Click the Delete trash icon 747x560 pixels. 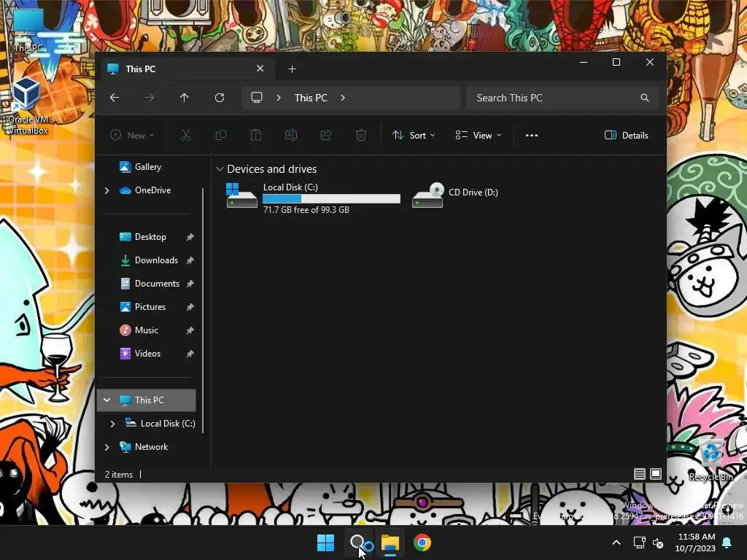pyautogui.click(x=361, y=135)
